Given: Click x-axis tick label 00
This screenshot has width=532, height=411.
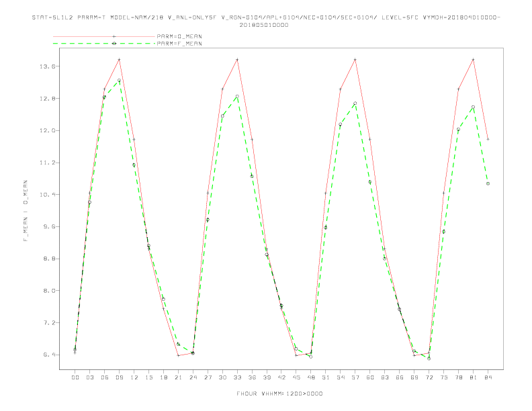Looking at the screenshot, I should pos(75,377).
